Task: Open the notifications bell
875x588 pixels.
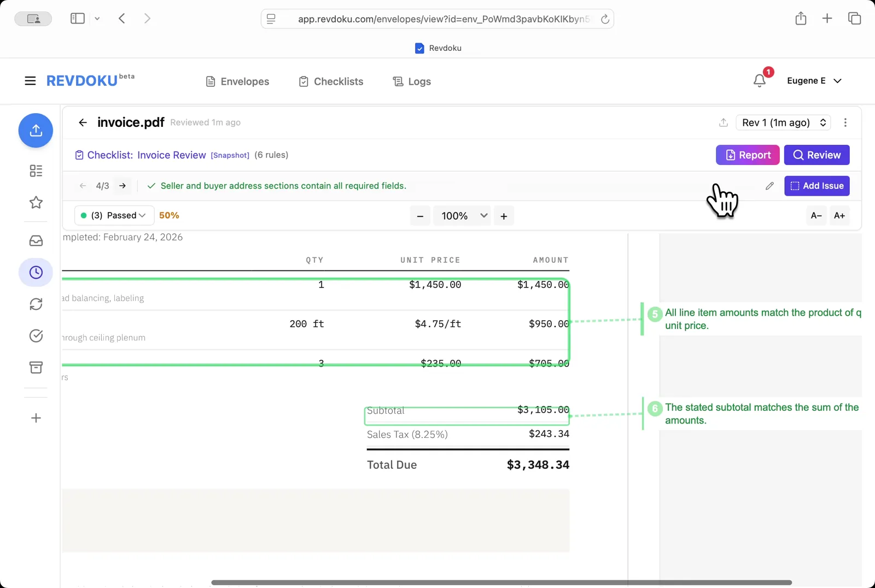Action: (x=759, y=81)
